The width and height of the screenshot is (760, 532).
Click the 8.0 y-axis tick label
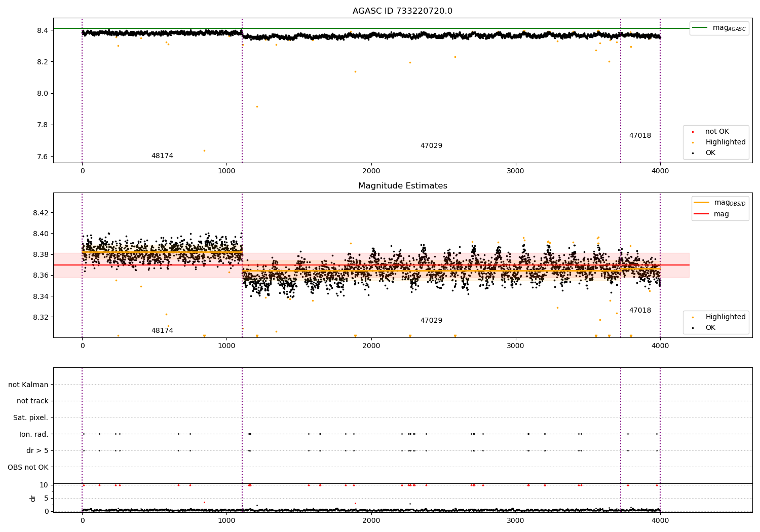(43, 93)
